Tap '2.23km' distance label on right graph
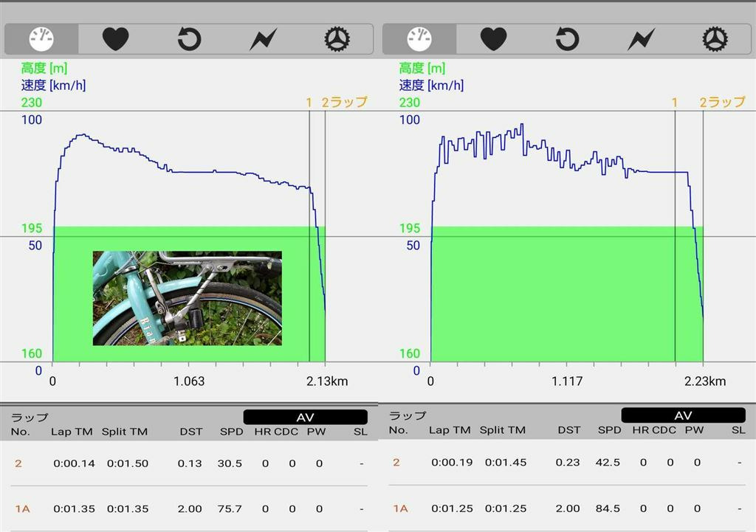 tap(705, 381)
